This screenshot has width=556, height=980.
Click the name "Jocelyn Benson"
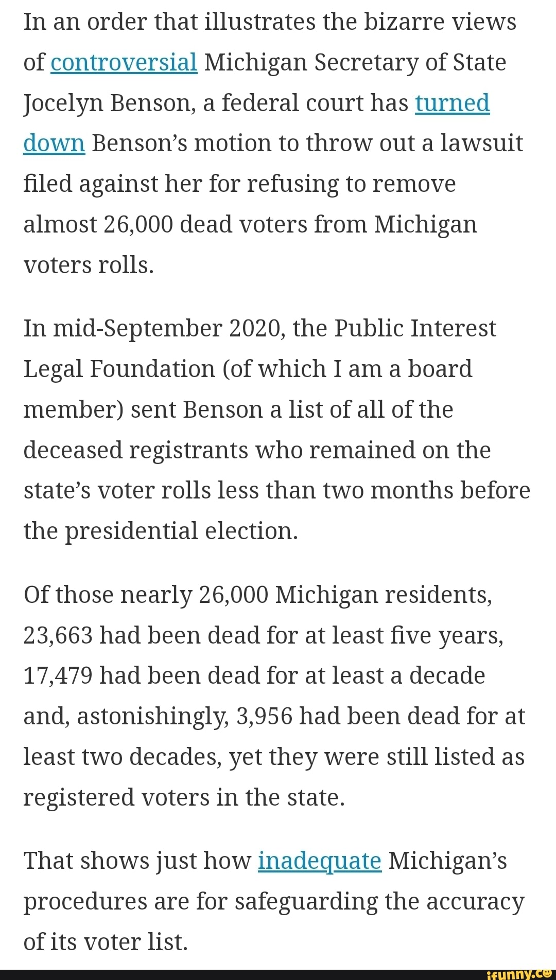(x=109, y=103)
